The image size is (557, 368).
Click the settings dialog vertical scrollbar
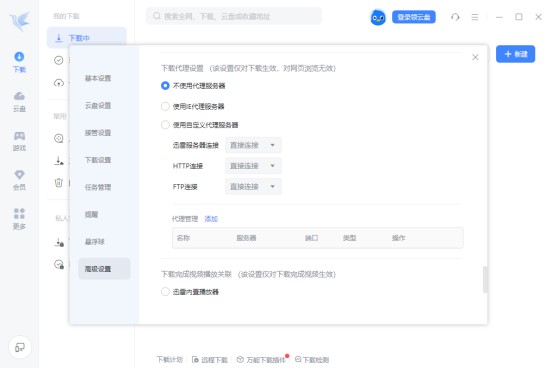[x=485, y=280]
